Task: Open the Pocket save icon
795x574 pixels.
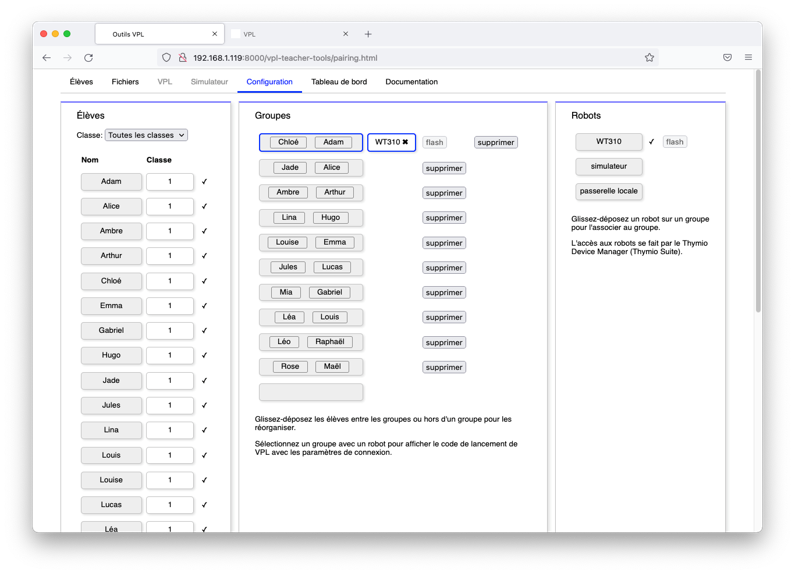Action: (x=727, y=57)
